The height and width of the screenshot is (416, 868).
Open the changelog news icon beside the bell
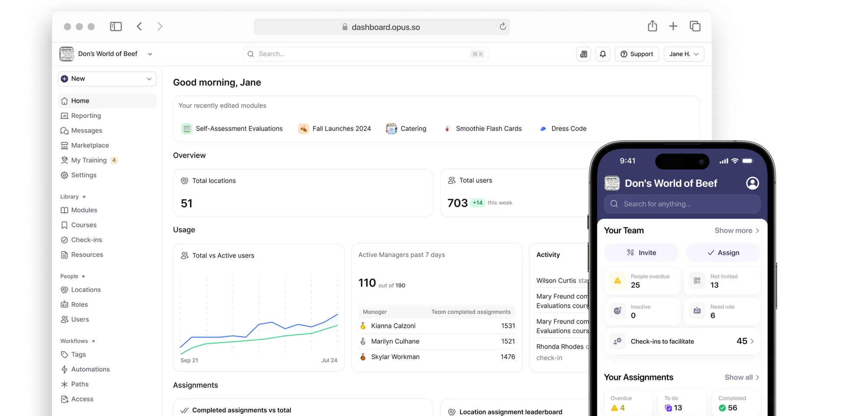584,54
